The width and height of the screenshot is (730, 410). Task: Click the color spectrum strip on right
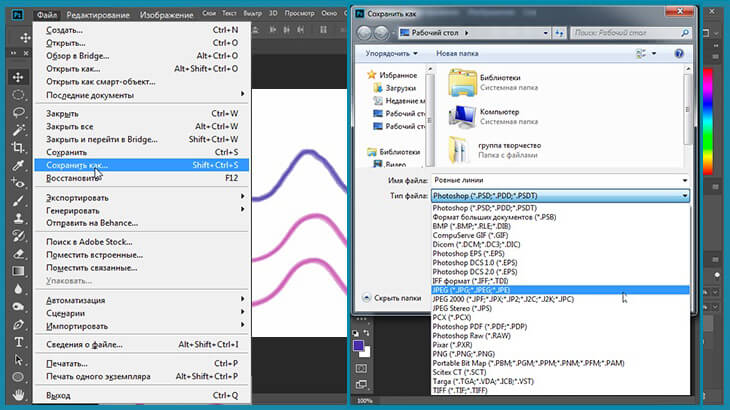click(x=708, y=121)
